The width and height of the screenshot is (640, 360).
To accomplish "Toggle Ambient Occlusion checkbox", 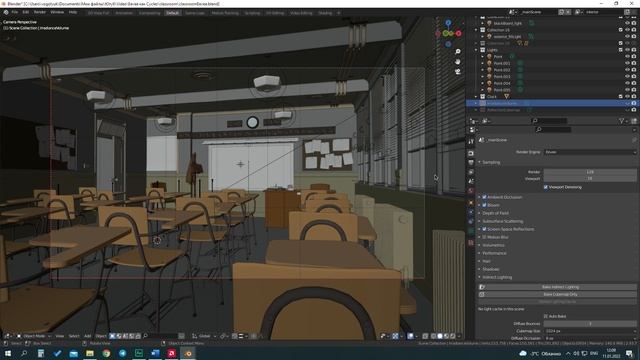I will pyautogui.click(x=484, y=197).
